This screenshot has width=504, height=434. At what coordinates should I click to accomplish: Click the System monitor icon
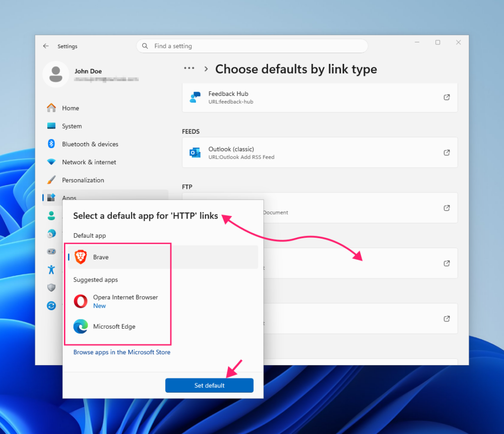(x=51, y=125)
